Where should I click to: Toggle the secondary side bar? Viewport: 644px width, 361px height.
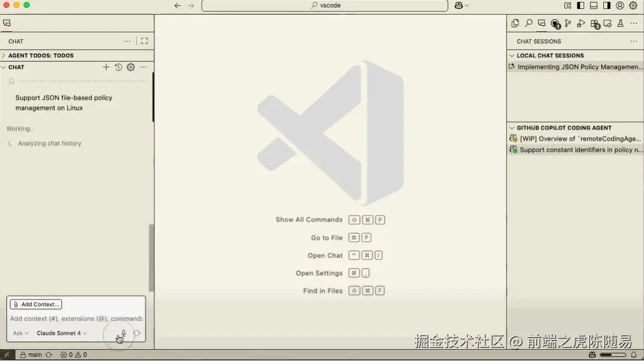tap(606, 5)
